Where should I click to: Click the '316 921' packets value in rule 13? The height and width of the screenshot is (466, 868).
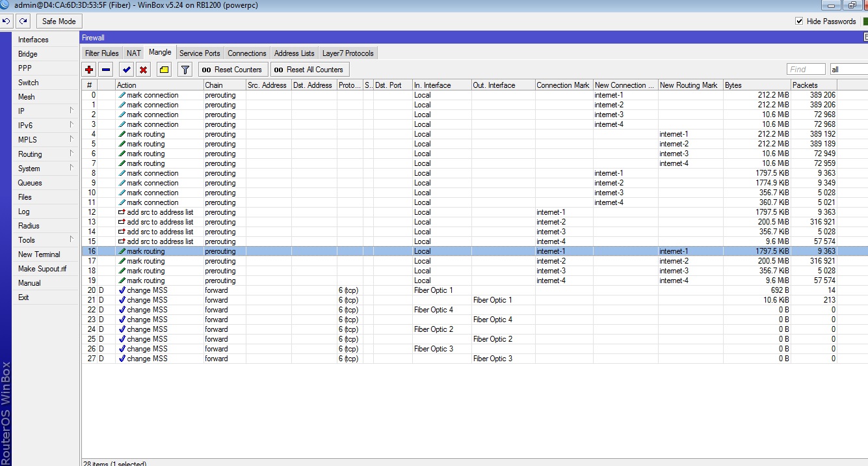point(822,222)
